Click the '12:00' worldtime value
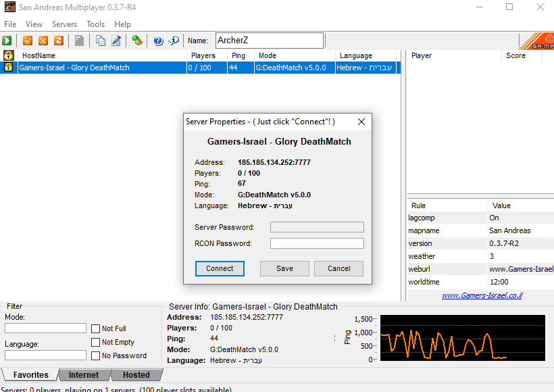Viewport: 554px width, 392px height. coord(499,282)
